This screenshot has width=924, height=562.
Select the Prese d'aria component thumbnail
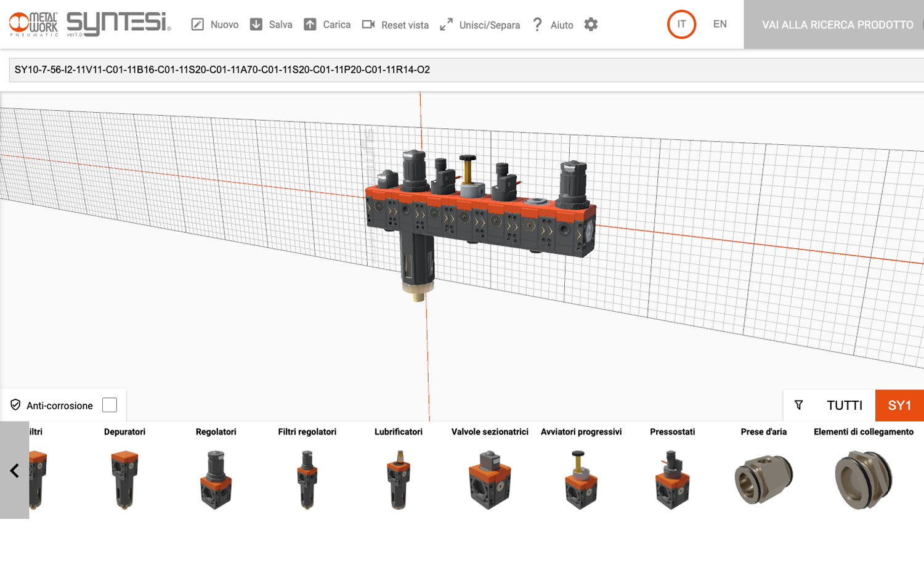pyautogui.click(x=764, y=479)
